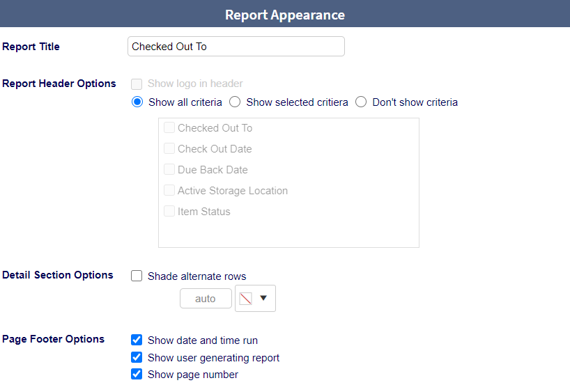Screen dimensions: 570x392
Task: Enable Shade alternate rows checkbox
Action: coord(137,276)
